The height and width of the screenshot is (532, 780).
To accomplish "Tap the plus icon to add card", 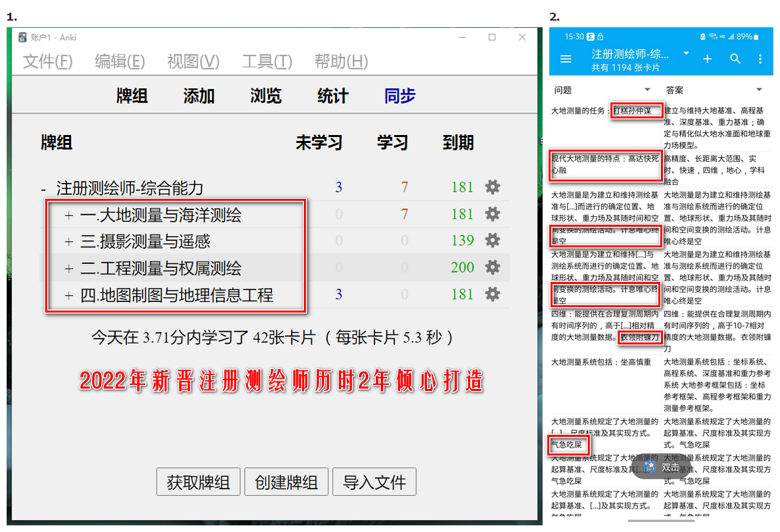I will [708, 59].
